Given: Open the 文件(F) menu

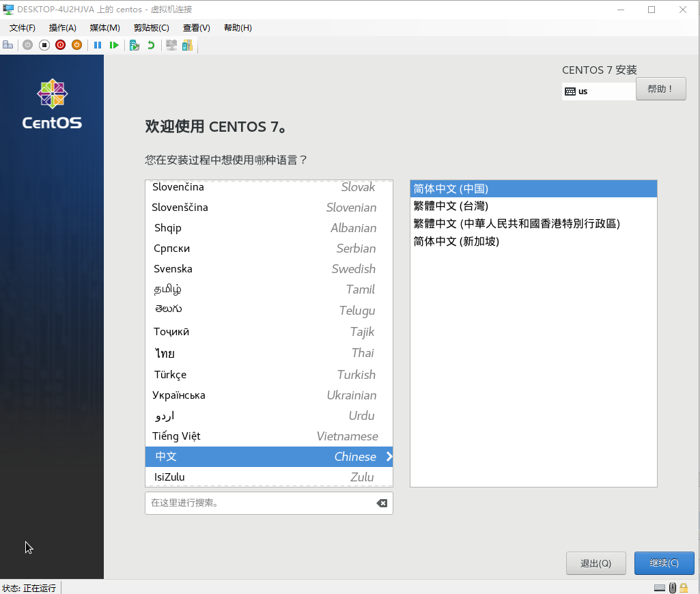Looking at the screenshot, I should [23, 28].
